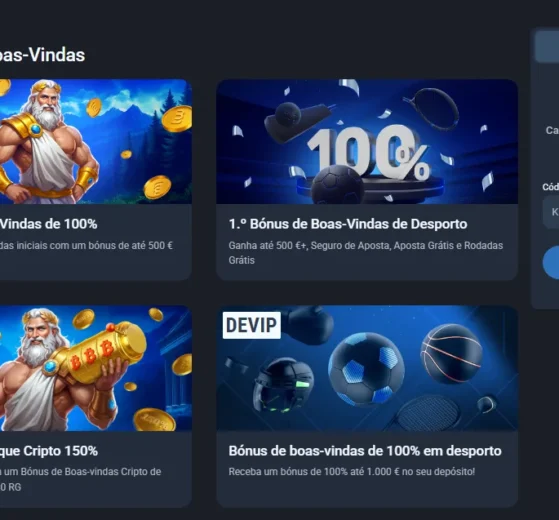The height and width of the screenshot is (520, 559).
Task: Open '1.º Bónus de Boas-Vindas de Desporto' title
Action: click(348, 224)
